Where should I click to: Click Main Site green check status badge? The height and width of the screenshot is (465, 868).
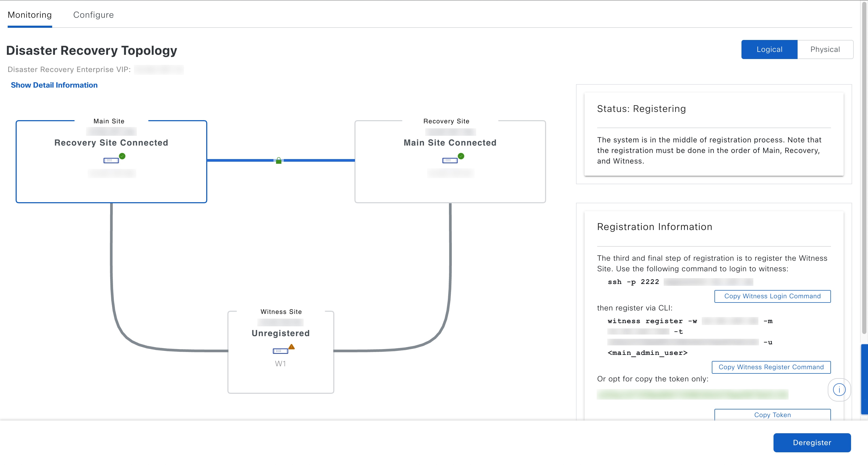click(122, 156)
